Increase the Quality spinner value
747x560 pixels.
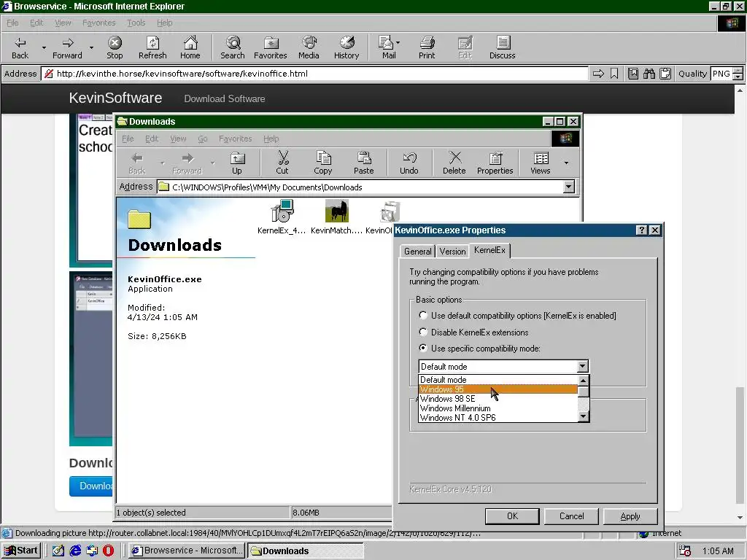click(738, 71)
